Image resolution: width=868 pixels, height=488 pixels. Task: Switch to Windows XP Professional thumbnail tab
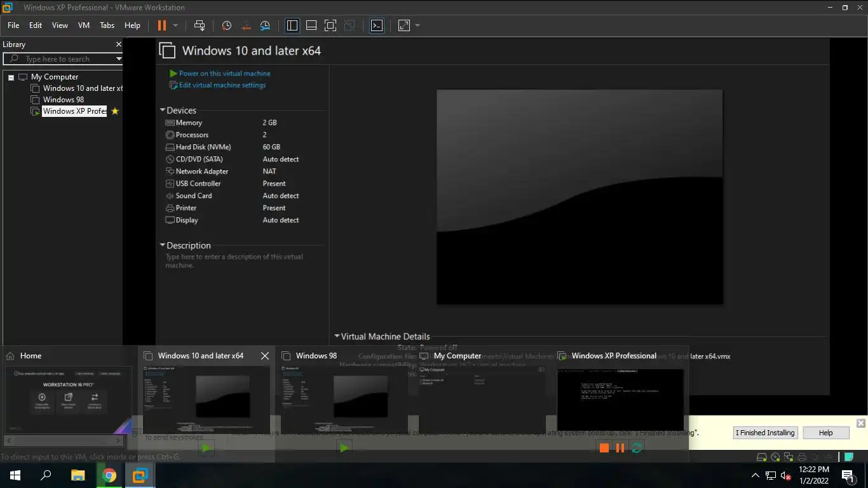pos(620,400)
